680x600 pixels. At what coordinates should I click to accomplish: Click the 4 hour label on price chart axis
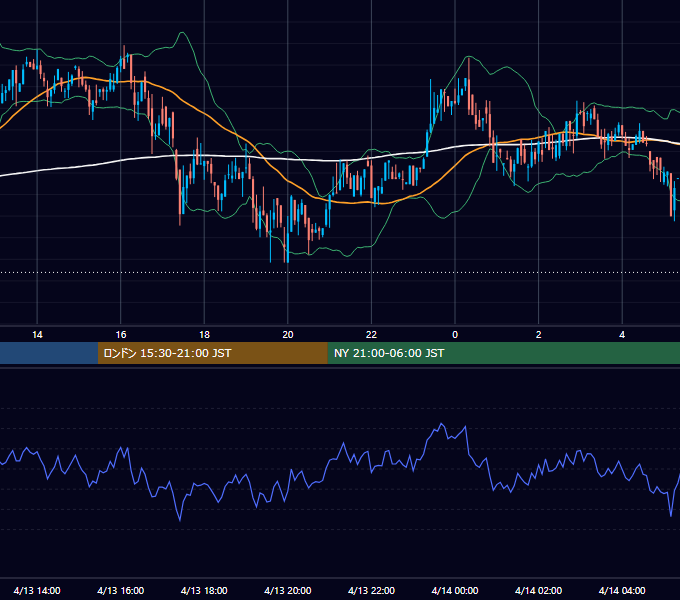pyautogui.click(x=622, y=335)
